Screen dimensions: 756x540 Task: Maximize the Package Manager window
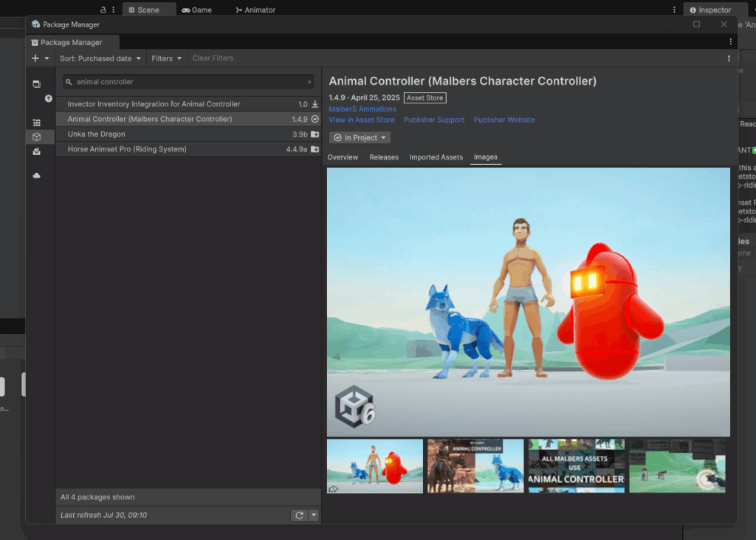pos(696,24)
